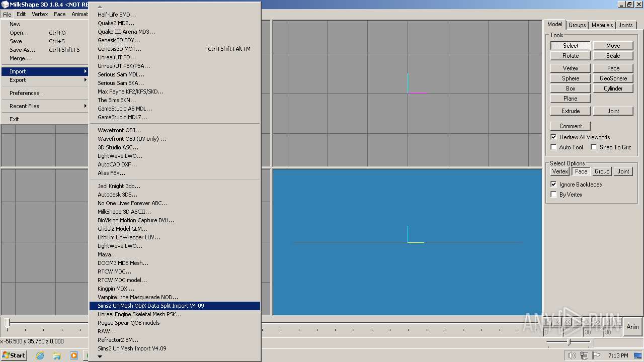This screenshot has height=362, width=644.
Task: Open the Vertex menu in the menu bar
Action: tap(40, 14)
